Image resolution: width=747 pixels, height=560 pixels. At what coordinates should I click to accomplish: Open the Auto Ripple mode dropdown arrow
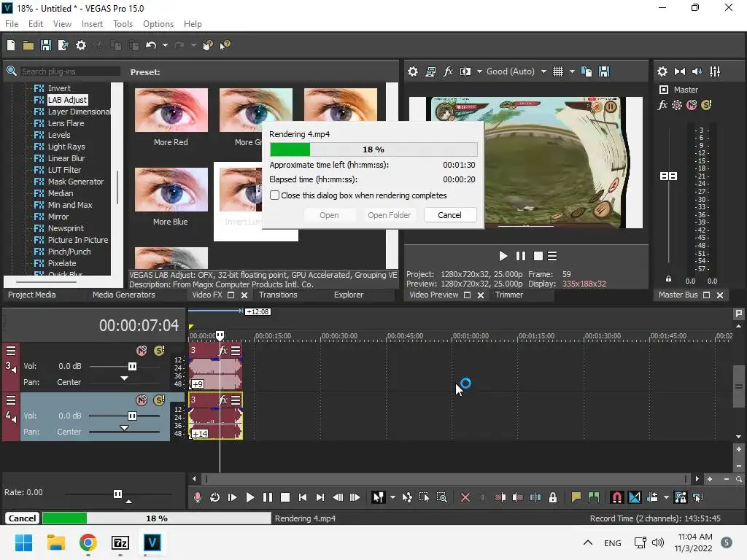coord(666,497)
